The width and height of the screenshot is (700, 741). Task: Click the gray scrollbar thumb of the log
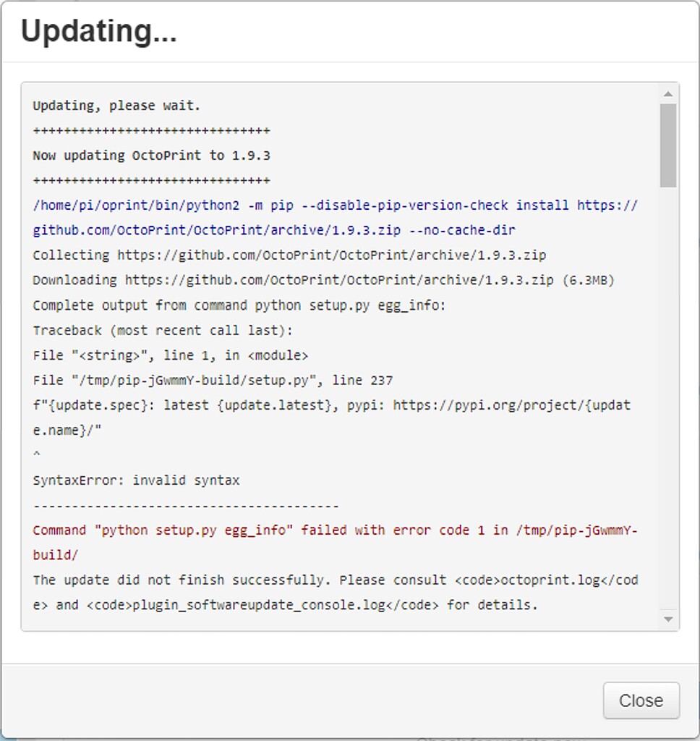coord(668,145)
